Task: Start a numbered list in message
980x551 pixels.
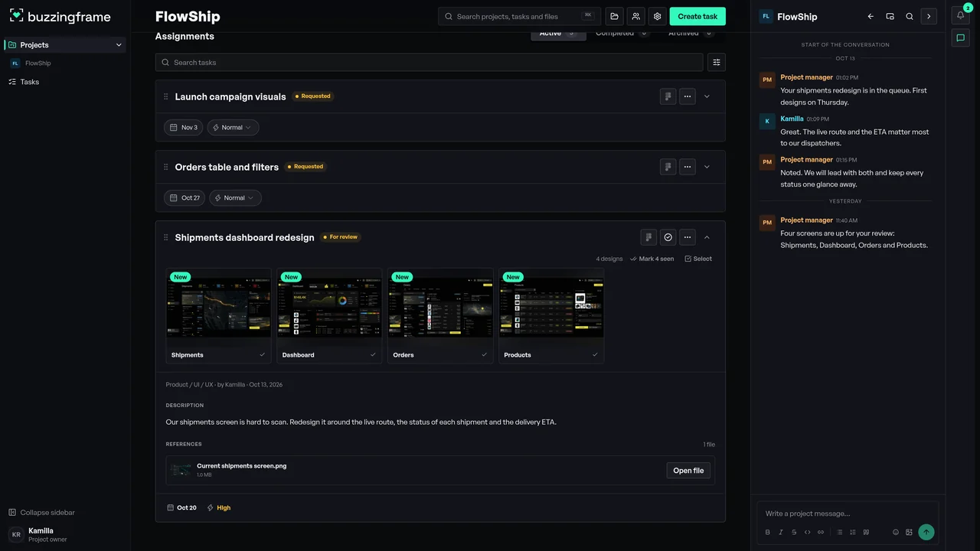Action: (853, 532)
